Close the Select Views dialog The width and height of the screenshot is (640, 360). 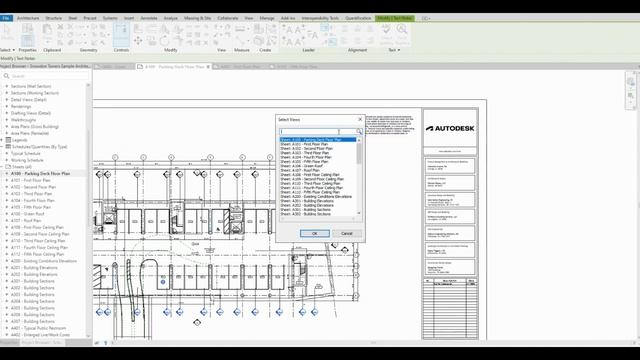click(x=360, y=119)
